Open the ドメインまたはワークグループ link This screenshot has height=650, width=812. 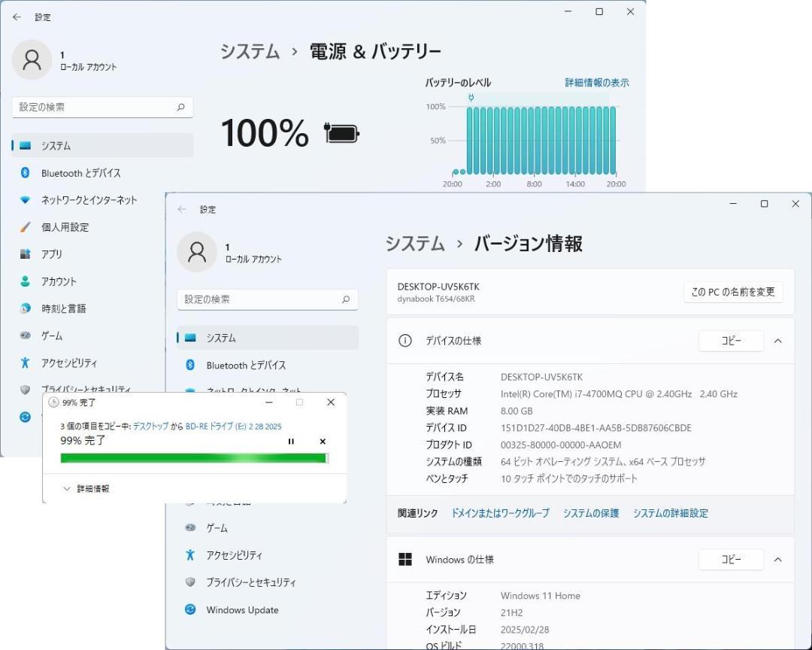(x=500, y=513)
